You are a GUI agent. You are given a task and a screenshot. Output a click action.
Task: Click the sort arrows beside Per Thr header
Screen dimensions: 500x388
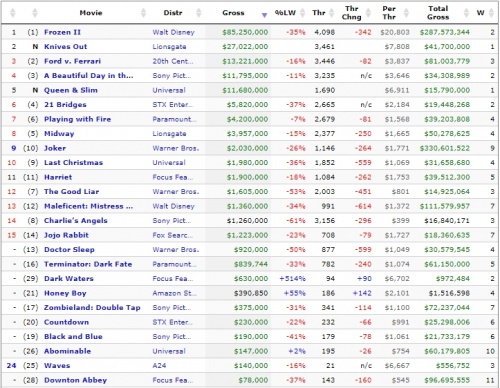[x=406, y=13]
